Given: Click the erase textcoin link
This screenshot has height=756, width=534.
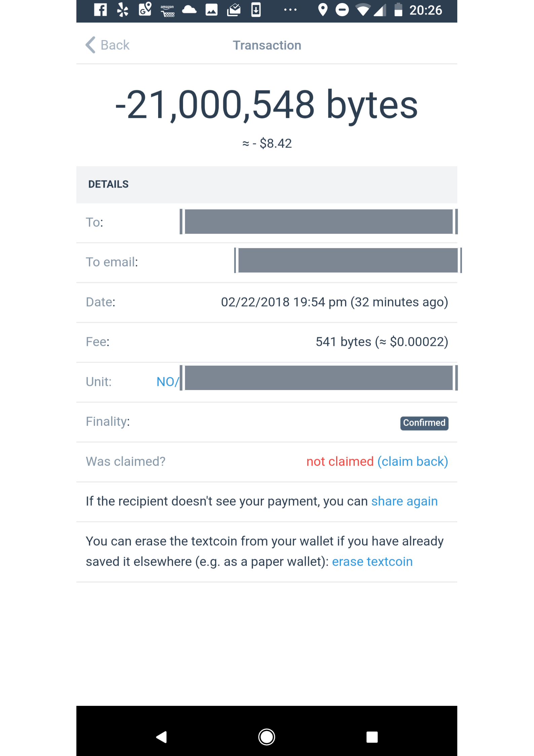Looking at the screenshot, I should pyautogui.click(x=372, y=562).
